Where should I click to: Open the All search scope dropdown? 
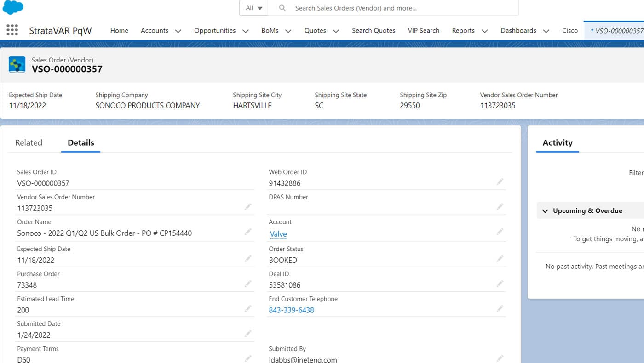254,8
